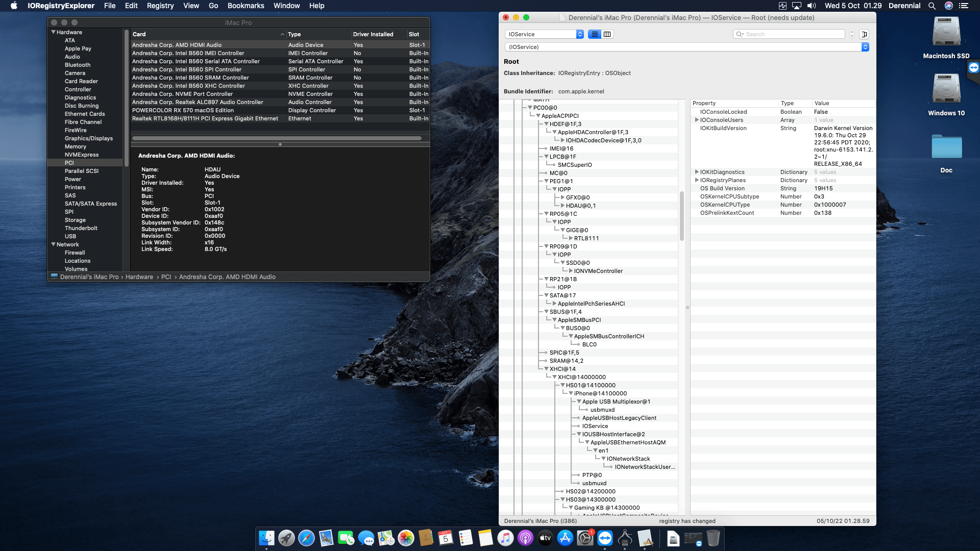Select the list view icon in IORegistryExplorer
Screen dimensions: 980x551
[x=595, y=34]
